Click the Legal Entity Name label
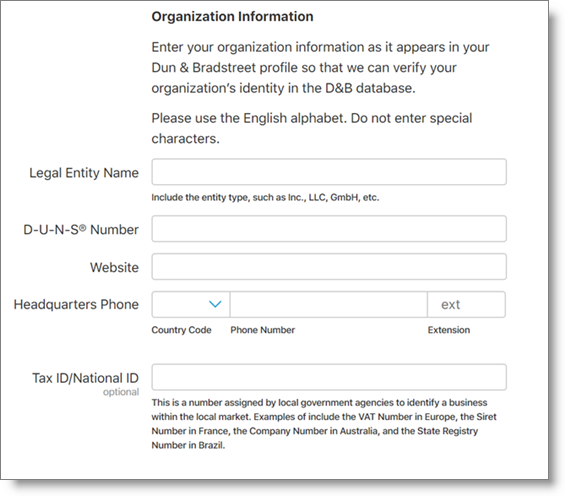 pyautogui.click(x=84, y=173)
